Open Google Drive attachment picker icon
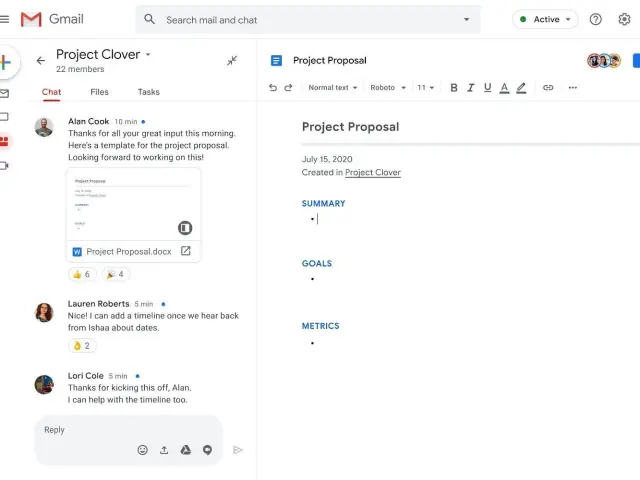 point(185,450)
